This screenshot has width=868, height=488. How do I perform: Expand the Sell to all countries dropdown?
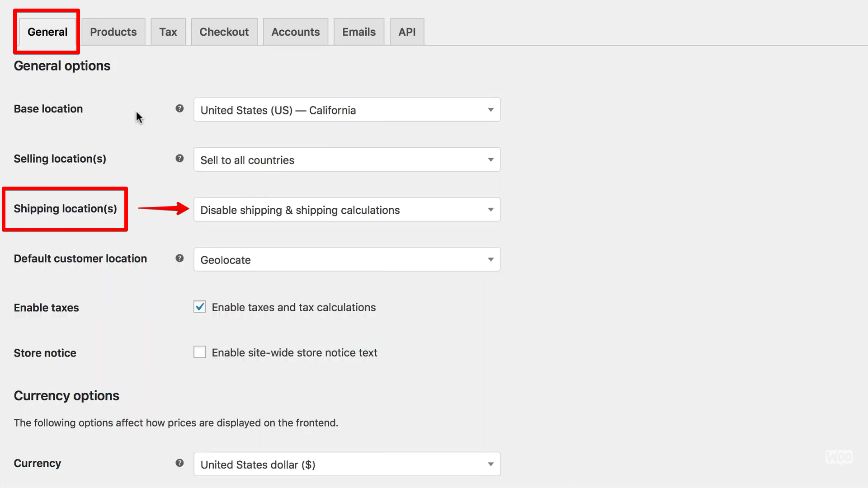347,160
